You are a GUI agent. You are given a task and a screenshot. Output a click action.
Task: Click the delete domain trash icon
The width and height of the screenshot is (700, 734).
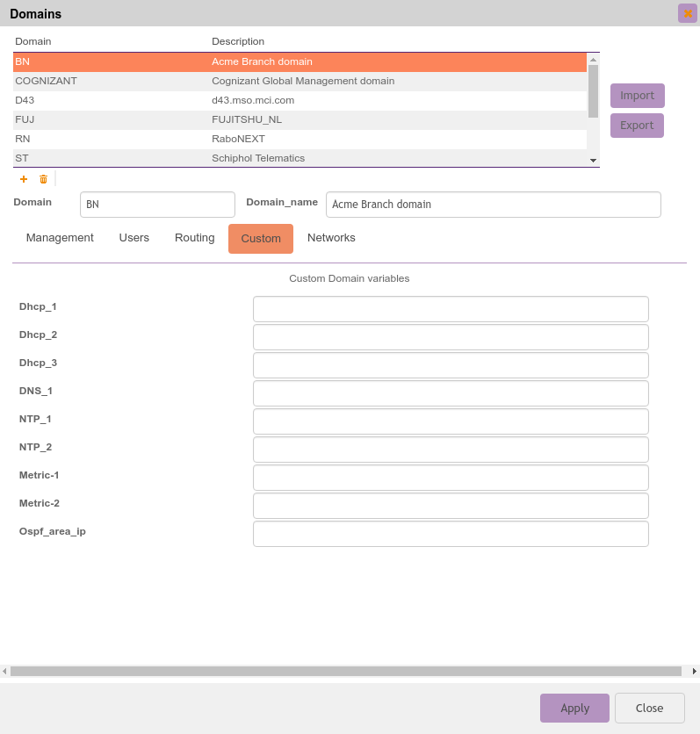[43, 179]
